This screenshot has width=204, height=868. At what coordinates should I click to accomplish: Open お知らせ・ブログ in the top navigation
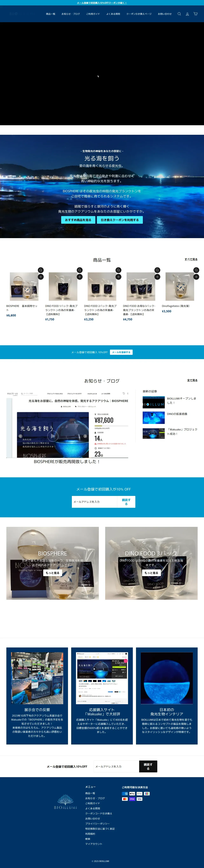pyautogui.click(x=71, y=14)
